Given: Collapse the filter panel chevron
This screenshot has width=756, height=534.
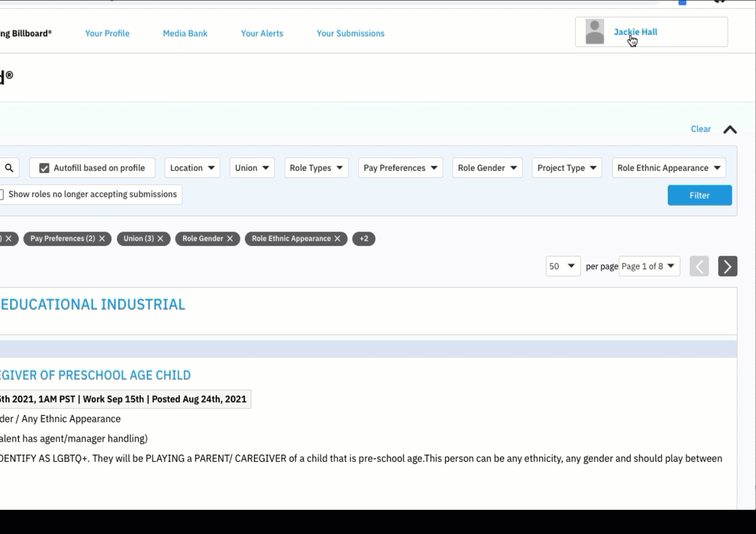Looking at the screenshot, I should 730,130.
